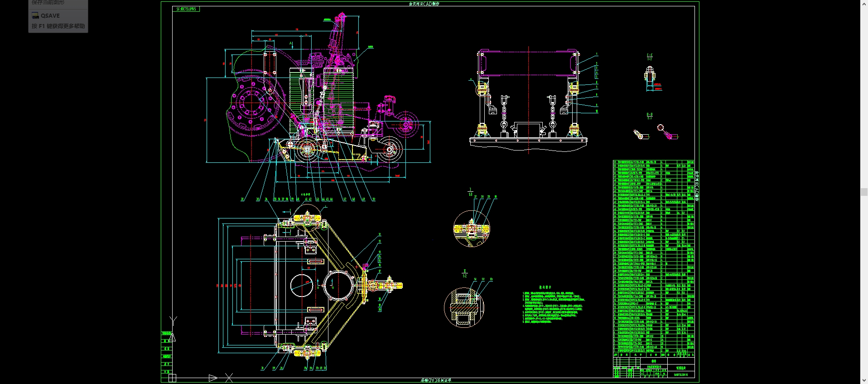Click the vertical scrollbar thumb on right edge

click(864, 192)
